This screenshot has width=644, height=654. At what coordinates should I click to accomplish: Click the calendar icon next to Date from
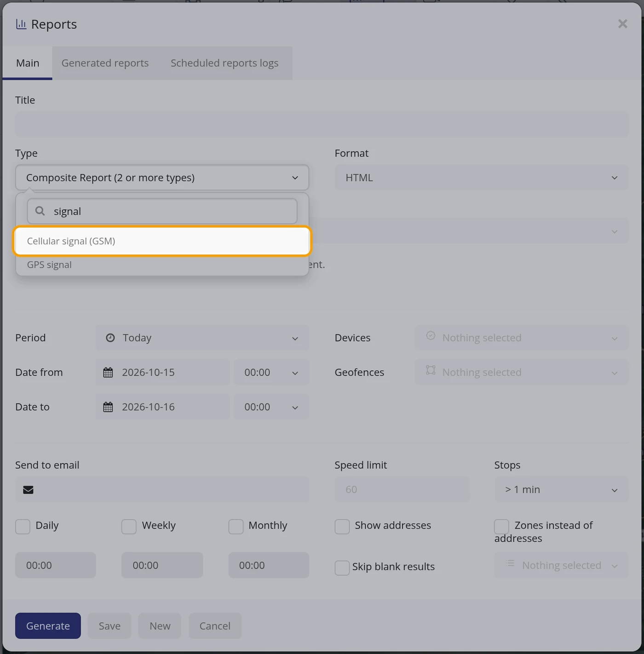pyautogui.click(x=108, y=373)
